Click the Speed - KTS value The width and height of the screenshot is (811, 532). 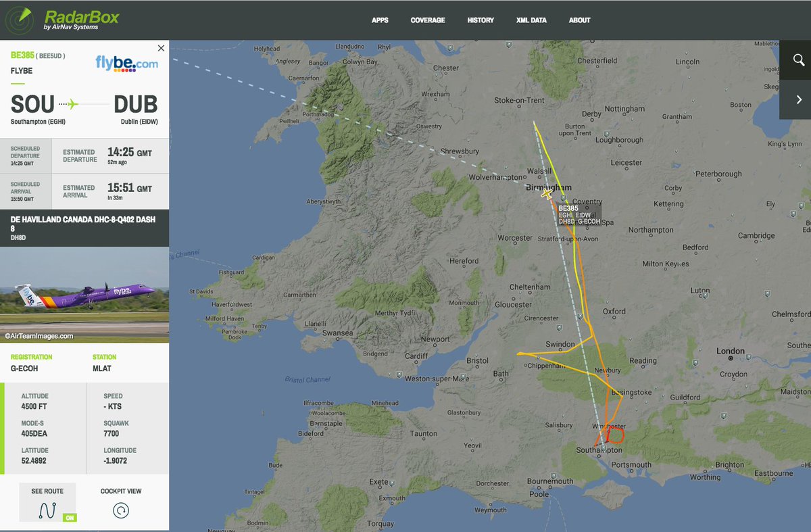click(x=114, y=406)
